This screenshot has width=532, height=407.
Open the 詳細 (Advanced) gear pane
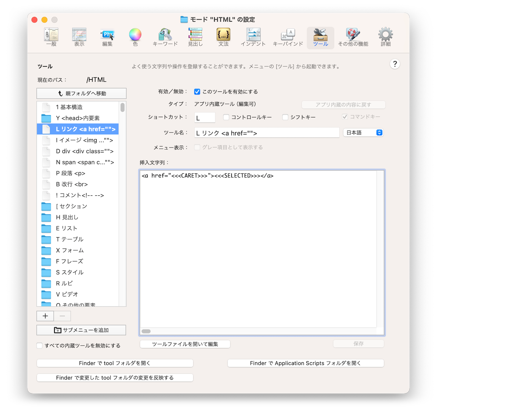point(386,37)
